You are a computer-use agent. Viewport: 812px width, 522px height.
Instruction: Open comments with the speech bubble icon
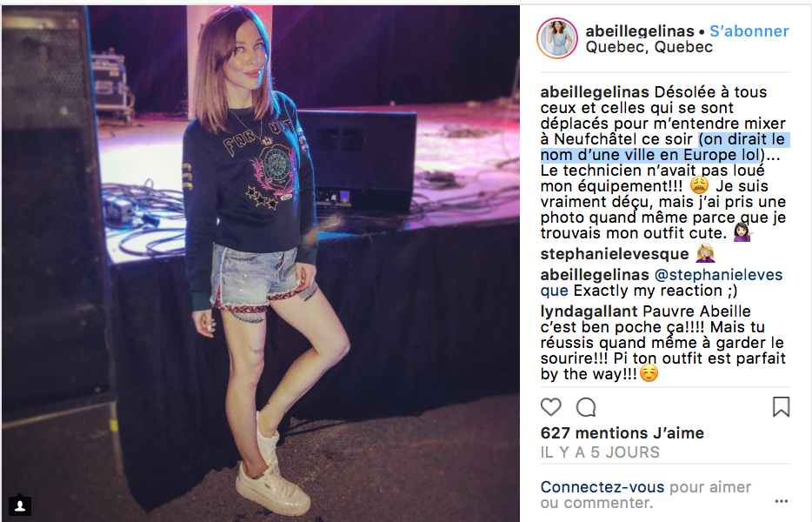pos(586,407)
